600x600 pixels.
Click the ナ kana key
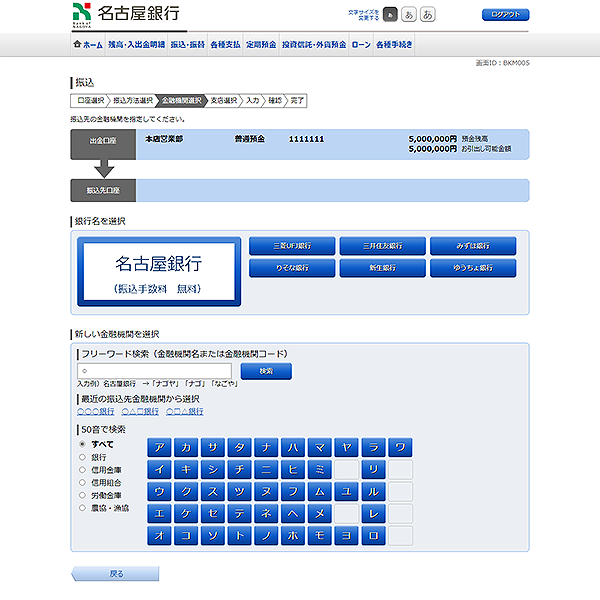point(267,447)
